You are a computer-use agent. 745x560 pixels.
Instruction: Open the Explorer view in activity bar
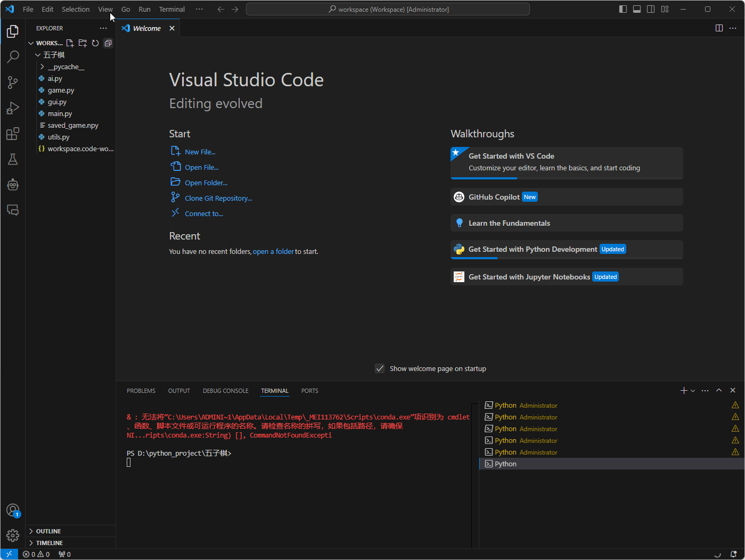click(13, 31)
